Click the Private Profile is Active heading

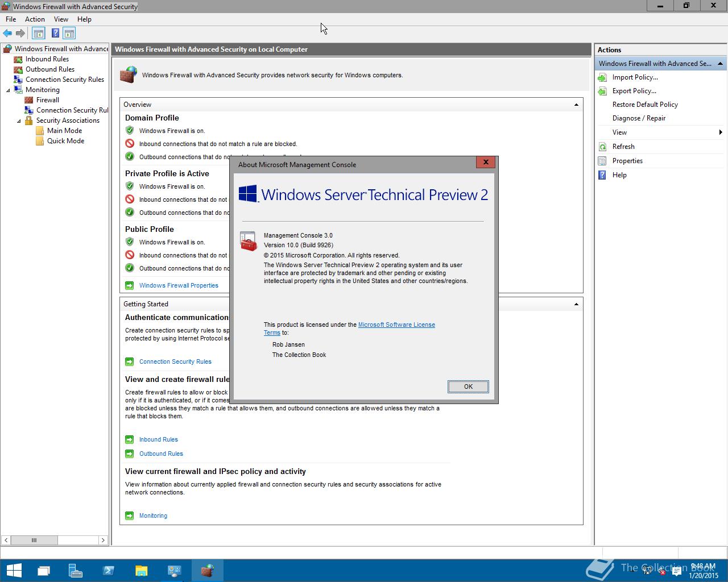[167, 173]
